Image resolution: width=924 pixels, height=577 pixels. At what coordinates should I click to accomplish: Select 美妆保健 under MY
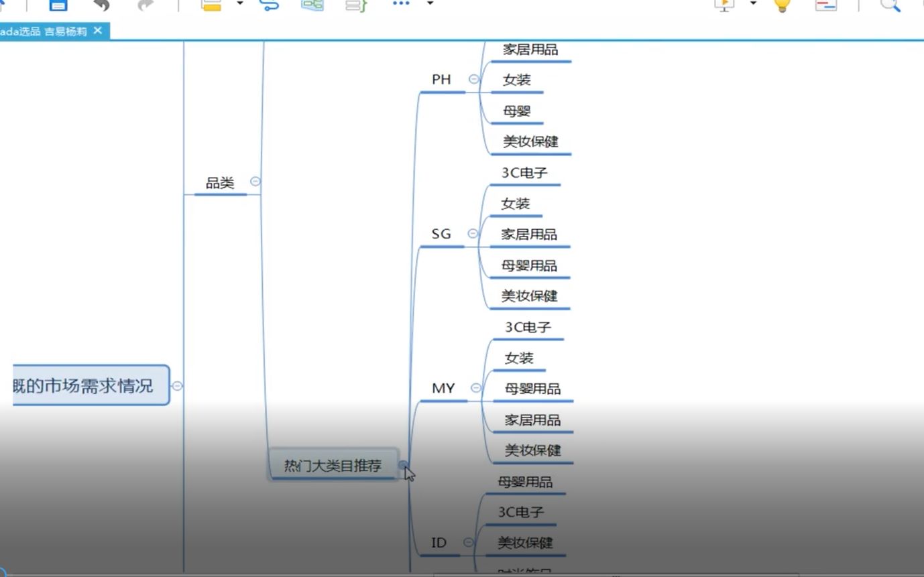532,450
